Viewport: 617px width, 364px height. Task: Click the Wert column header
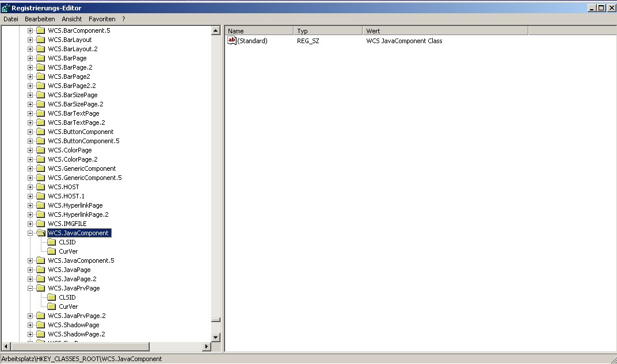tap(444, 30)
